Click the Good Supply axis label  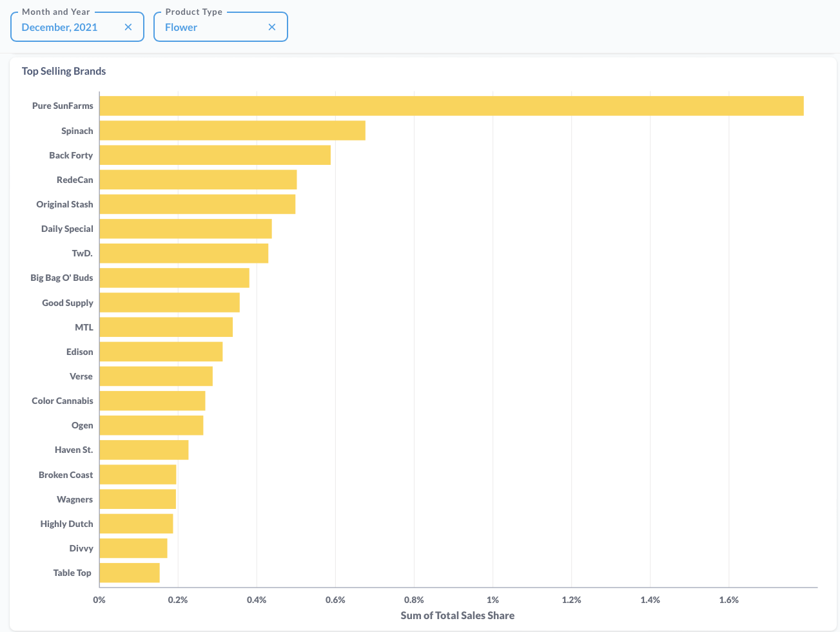[68, 303]
